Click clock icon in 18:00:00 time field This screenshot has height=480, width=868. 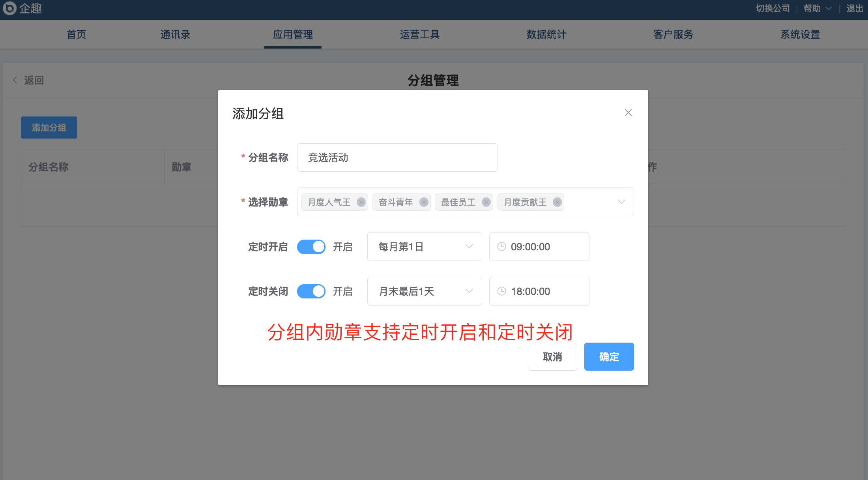tap(501, 291)
